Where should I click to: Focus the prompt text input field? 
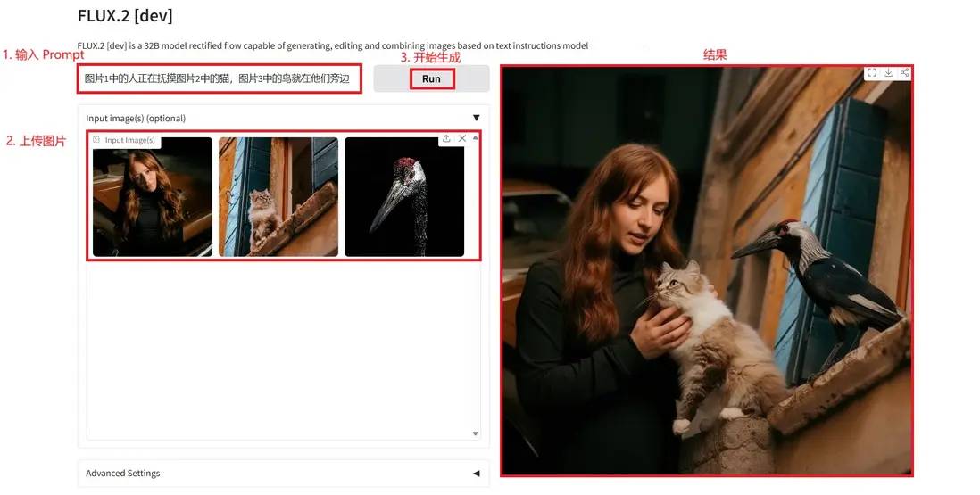tap(220, 78)
